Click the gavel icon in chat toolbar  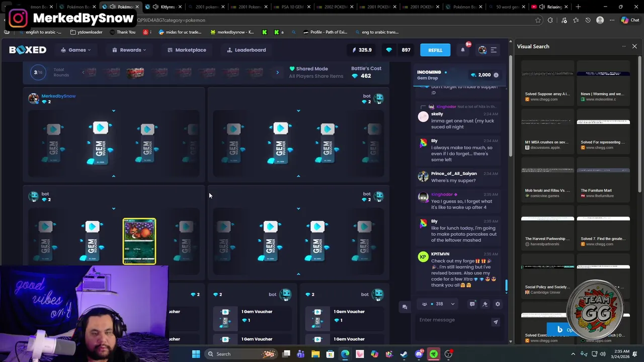click(485, 304)
